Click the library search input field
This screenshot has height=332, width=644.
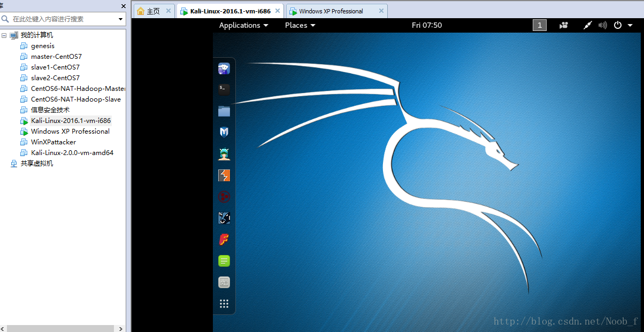[64, 19]
